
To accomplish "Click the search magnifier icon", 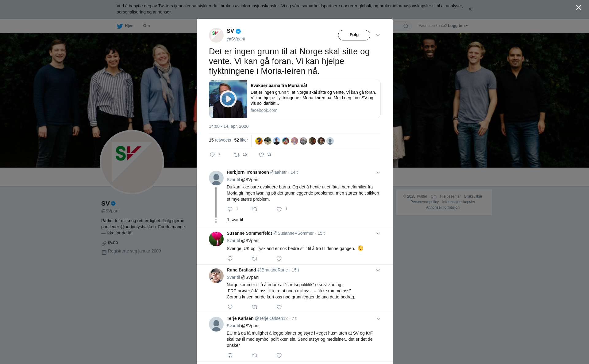I will pyautogui.click(x=406, y=26).
